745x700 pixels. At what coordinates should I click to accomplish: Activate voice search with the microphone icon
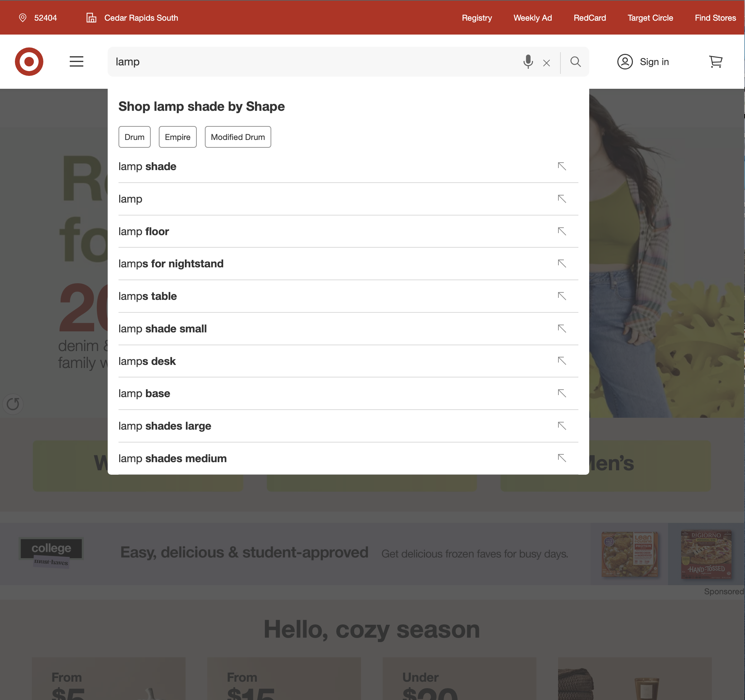coord(528,62)
